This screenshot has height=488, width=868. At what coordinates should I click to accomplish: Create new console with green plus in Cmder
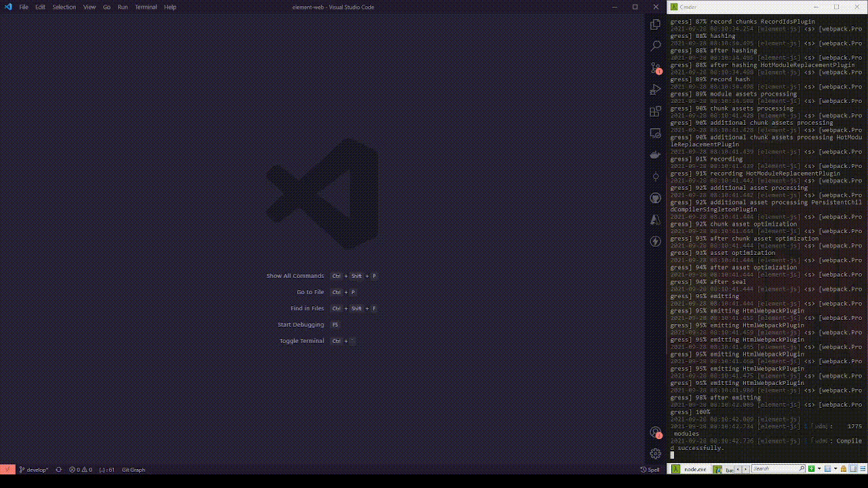coord(811,469)
